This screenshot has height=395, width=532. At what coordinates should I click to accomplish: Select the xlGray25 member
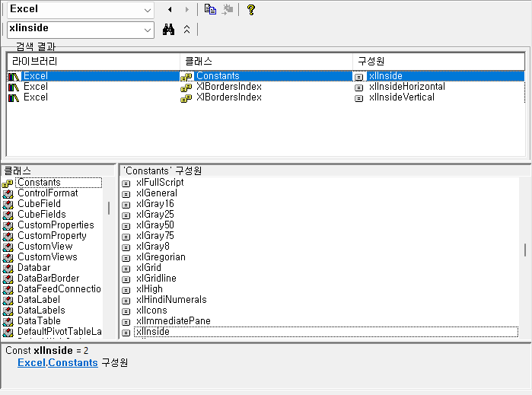coord(155,214)
